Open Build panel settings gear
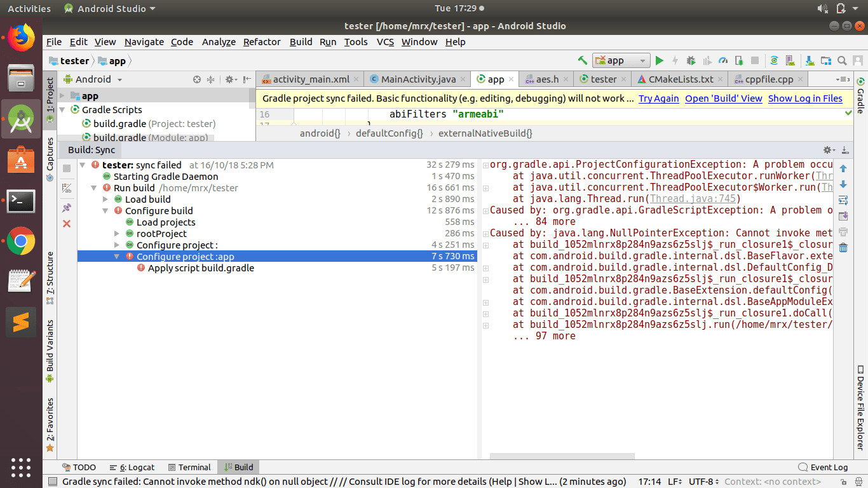 (828, 150)
